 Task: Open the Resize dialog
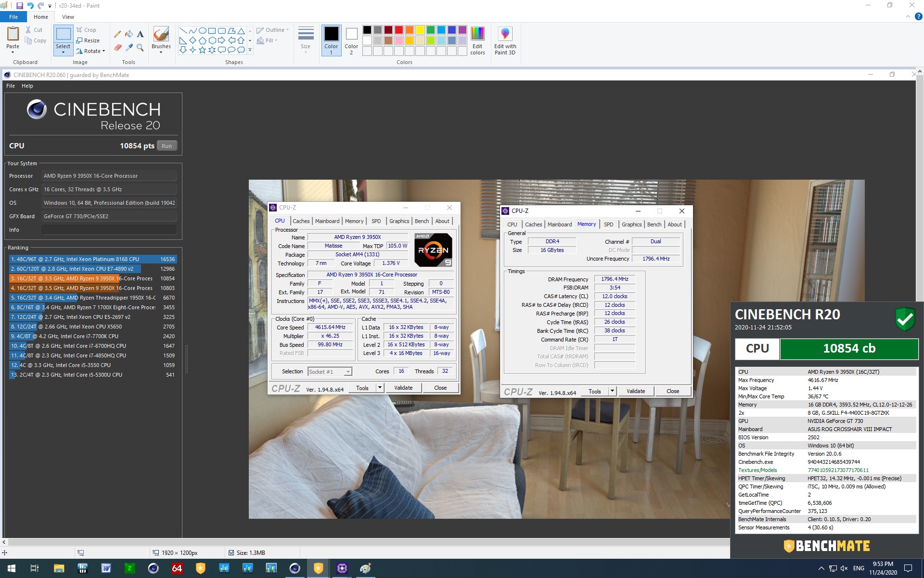[x=88, y=40]
